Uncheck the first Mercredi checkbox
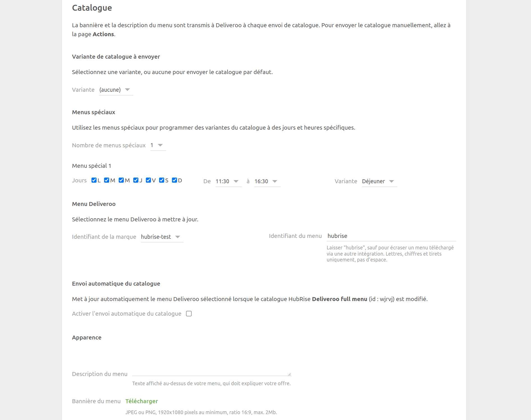 point(121,180)
